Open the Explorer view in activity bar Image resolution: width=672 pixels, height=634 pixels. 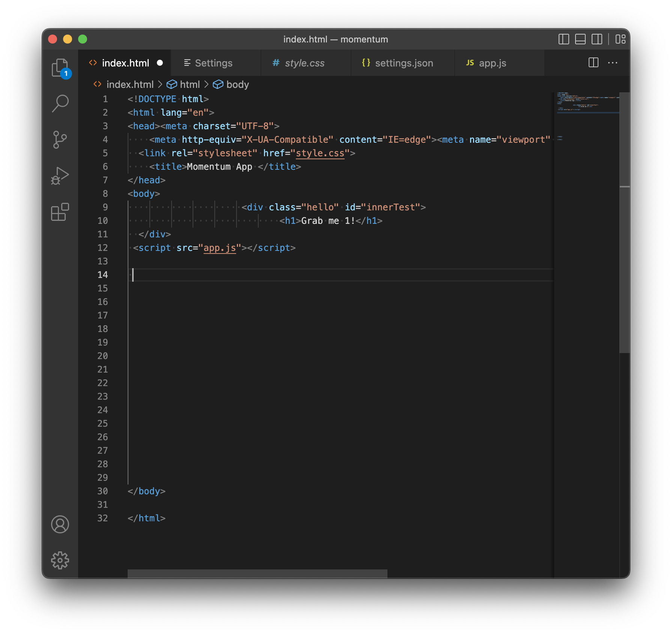(x=60, y=68)
